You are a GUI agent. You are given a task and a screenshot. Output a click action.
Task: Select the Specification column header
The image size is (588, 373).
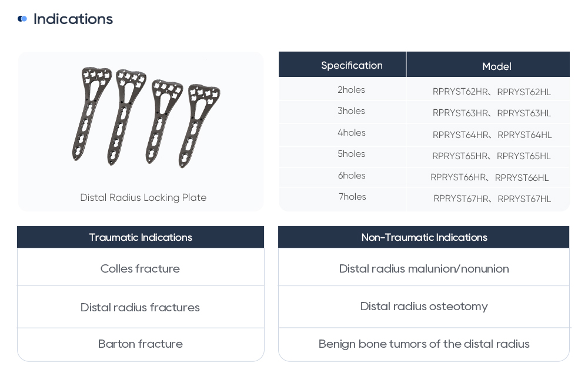352,65
